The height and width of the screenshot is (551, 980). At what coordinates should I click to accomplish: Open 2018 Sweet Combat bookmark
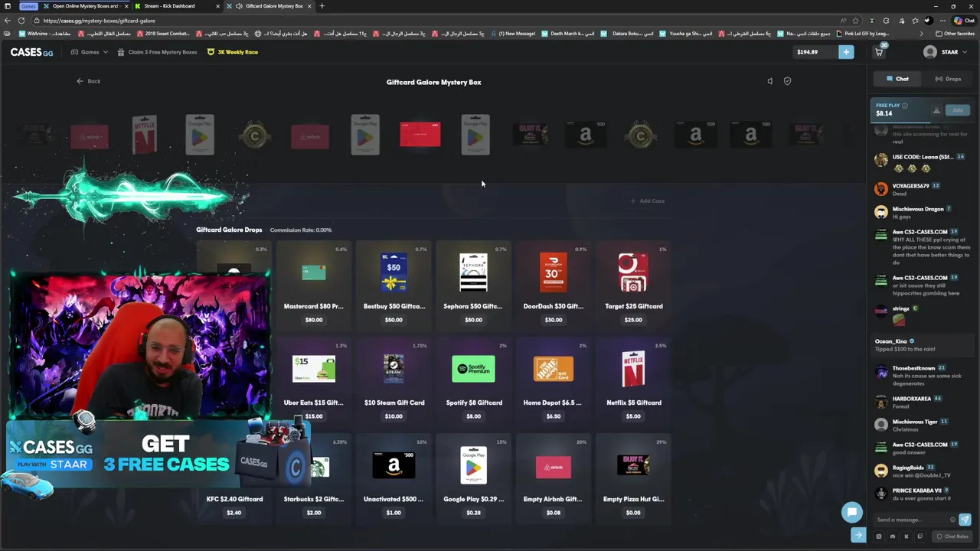(163, 34)
